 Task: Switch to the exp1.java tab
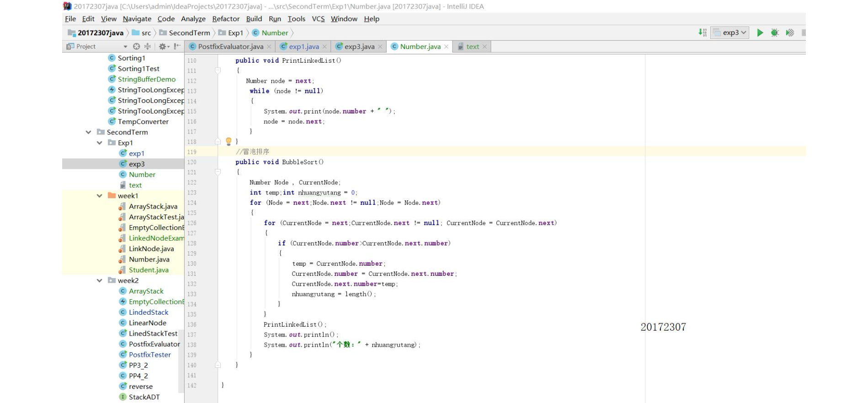click(304, 46)
